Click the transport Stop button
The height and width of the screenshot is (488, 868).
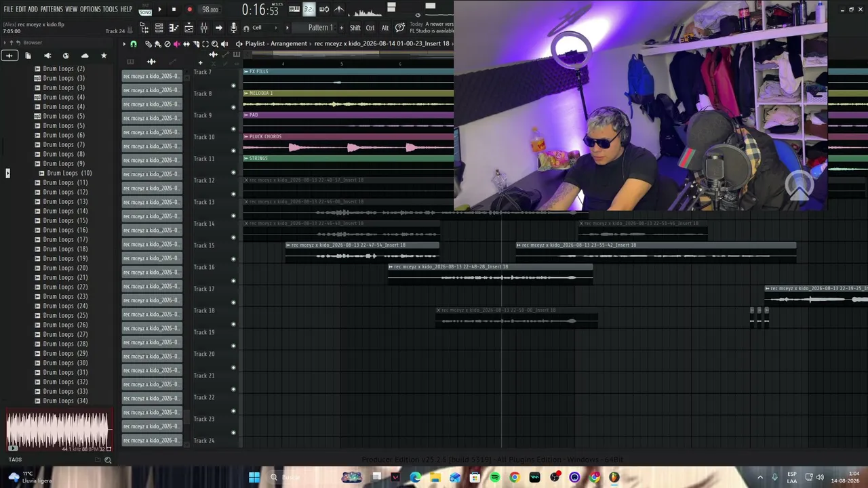(x=174, y=9)
